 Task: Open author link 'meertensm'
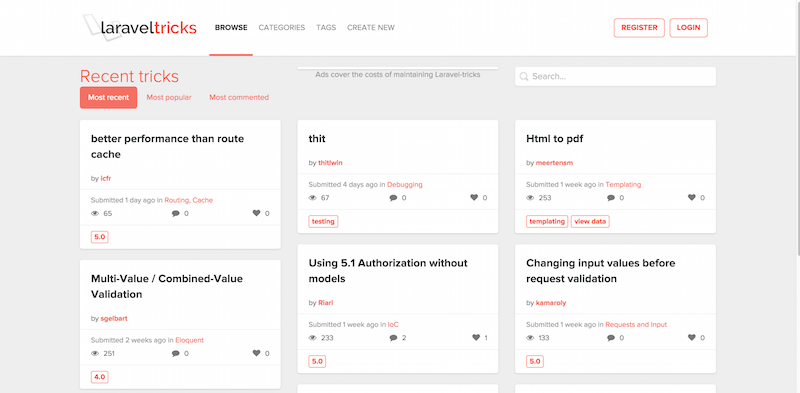(x=554, y=163)
